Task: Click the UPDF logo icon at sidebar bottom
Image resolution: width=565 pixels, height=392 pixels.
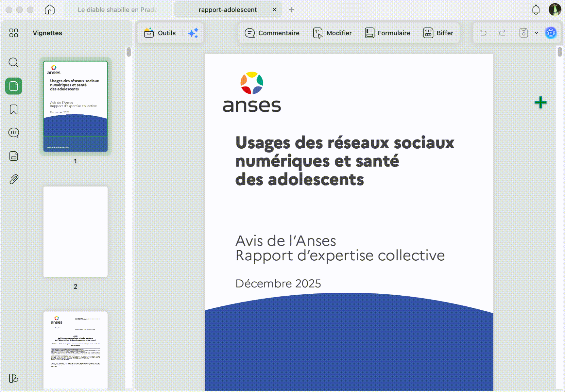Action: [14, 378]
